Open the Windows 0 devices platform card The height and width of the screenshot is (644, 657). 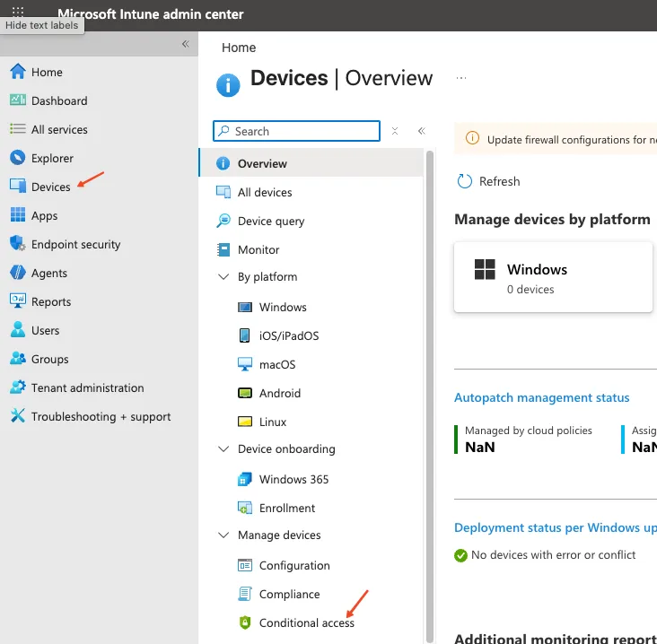[553, 277]
